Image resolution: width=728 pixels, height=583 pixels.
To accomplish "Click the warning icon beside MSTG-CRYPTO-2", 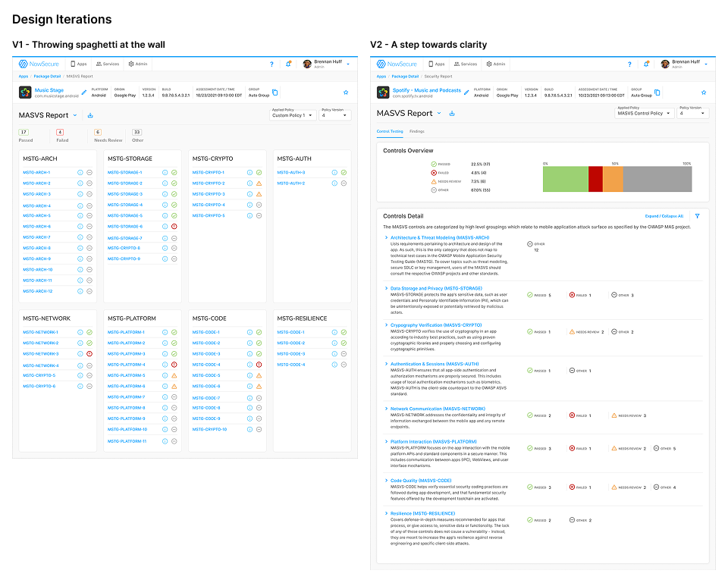I will pyautogui.click(x=259, y=183).
